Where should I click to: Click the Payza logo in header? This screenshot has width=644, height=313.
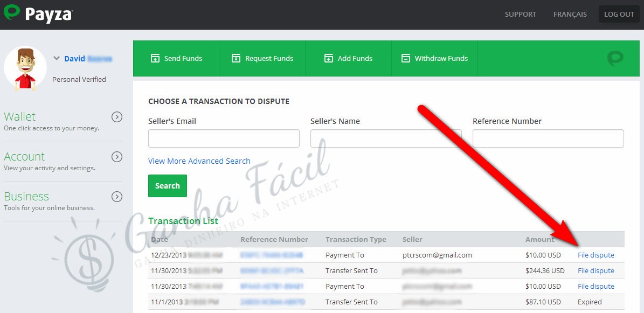point(38,13)
